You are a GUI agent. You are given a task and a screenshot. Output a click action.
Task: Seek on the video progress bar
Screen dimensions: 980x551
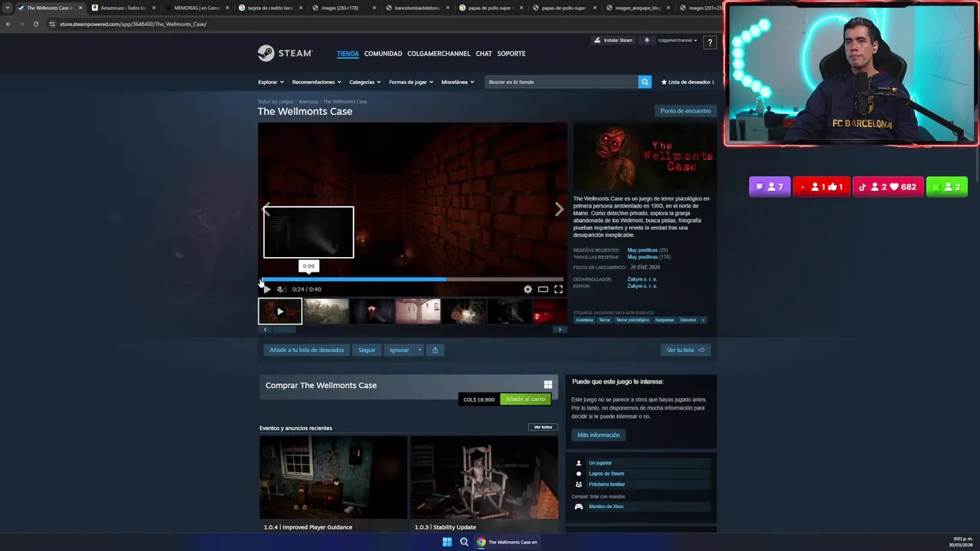pos(412,279)
